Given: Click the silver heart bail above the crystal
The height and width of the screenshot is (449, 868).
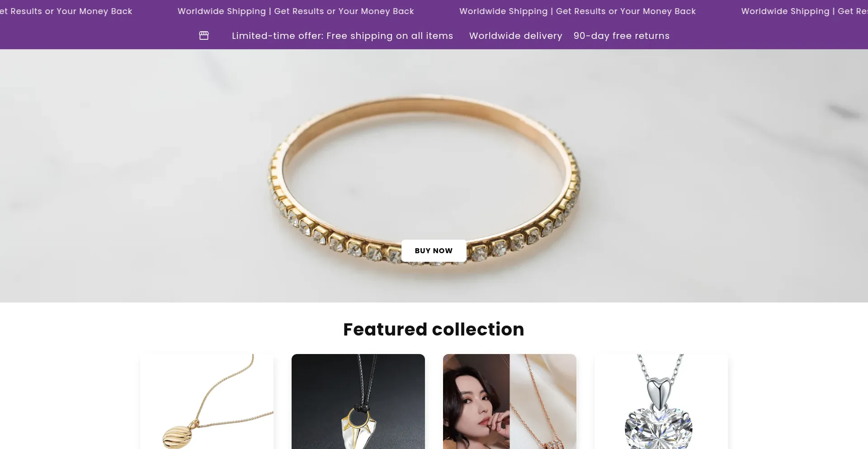Looking at the screenshot, I should pyautogui.click(x=658, y=392).
